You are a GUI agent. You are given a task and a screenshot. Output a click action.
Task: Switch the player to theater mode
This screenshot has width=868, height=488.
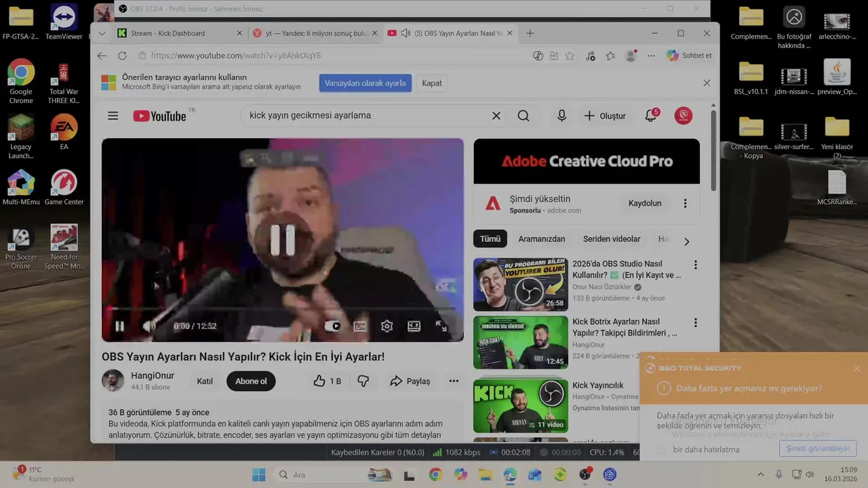point(414,326)
